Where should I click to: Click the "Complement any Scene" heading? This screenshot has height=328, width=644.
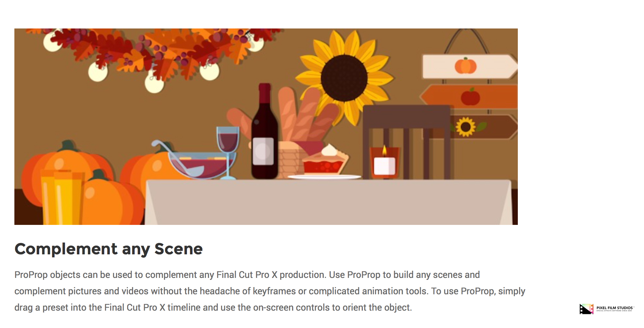[x=109, y=249]
